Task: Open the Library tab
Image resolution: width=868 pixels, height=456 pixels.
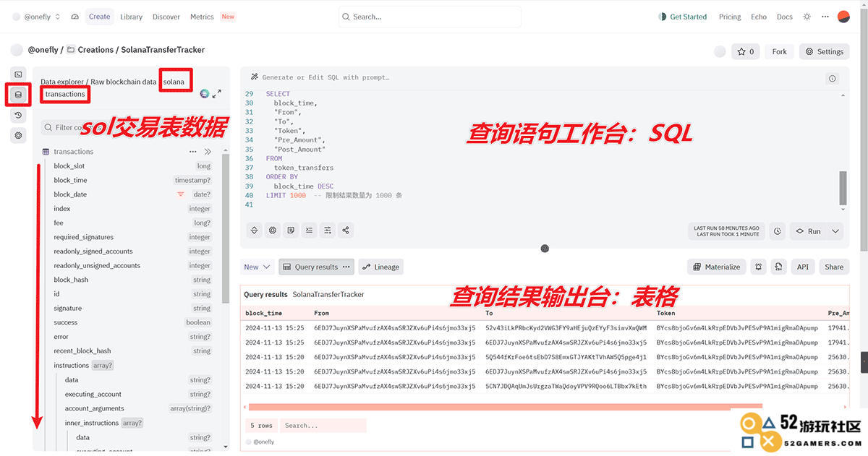Action: pyautogui.click(x=132, y=17)
